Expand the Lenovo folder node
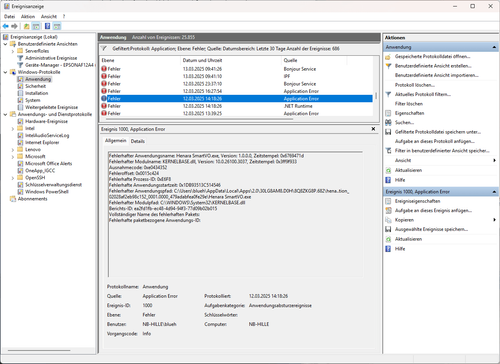 pyautogui.click(x=13, y=150)
